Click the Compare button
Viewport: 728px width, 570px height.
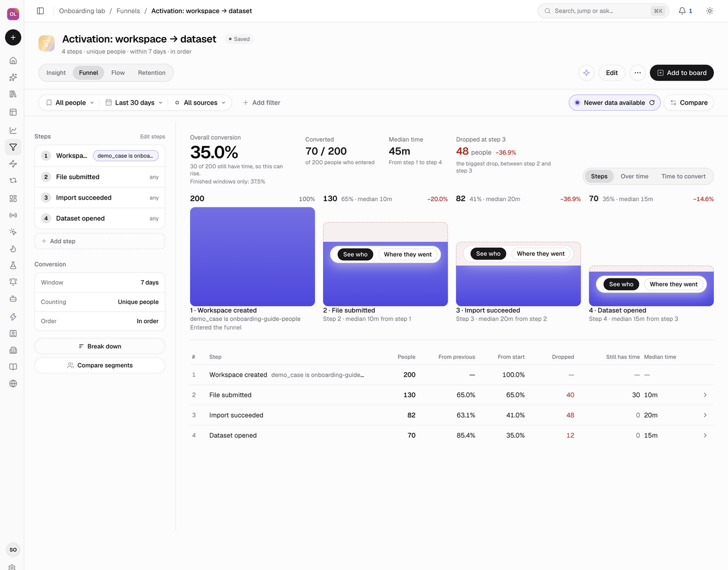tap(689, 103)
